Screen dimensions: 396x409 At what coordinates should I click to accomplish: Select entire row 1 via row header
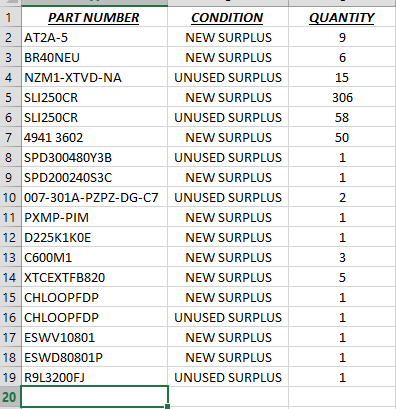pos(10,17)
